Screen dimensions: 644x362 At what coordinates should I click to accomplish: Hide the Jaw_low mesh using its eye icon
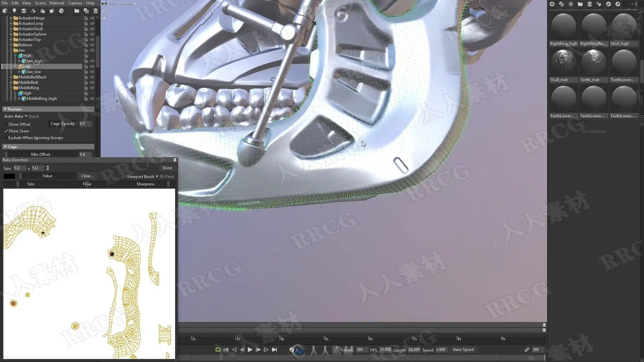92,72
